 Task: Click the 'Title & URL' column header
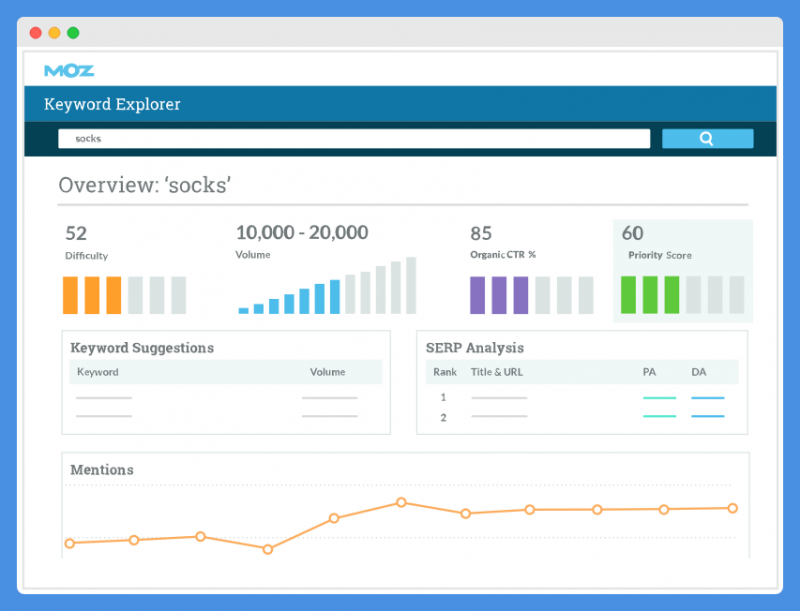point(496,372)
